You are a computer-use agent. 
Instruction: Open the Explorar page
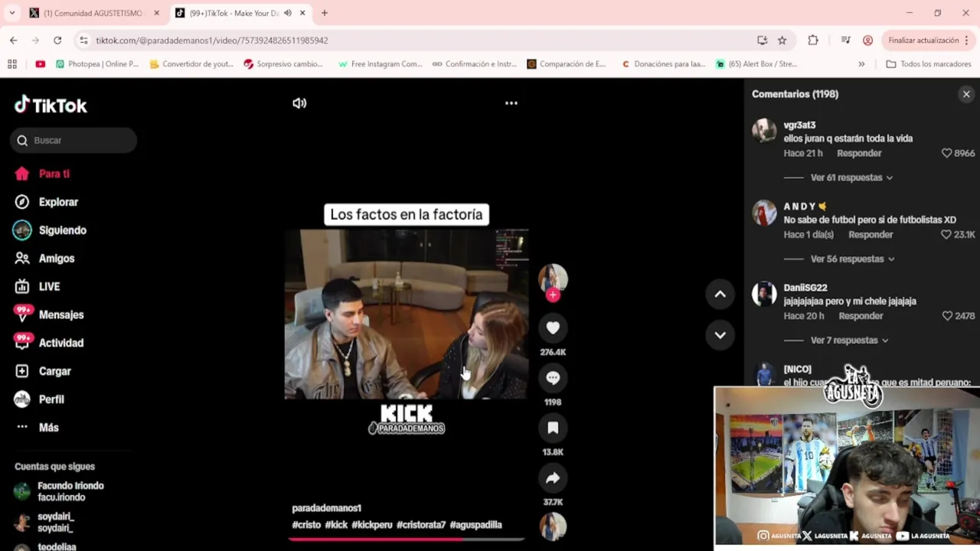pyautogui.click(x=58, y=202)
